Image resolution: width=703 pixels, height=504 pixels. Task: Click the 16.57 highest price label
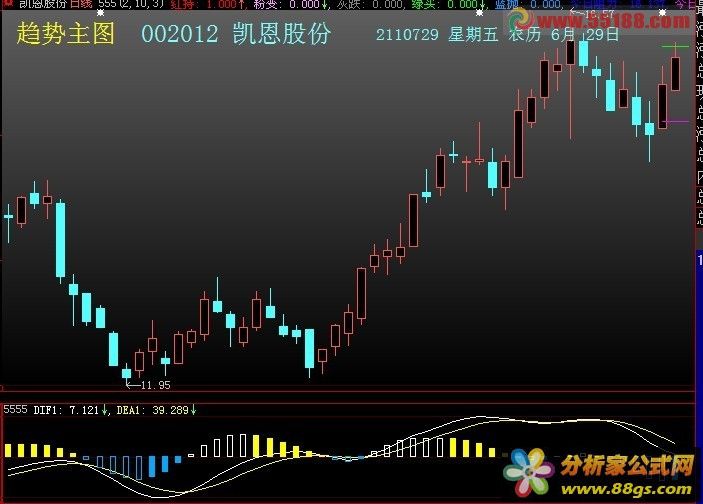coord(599,15)
